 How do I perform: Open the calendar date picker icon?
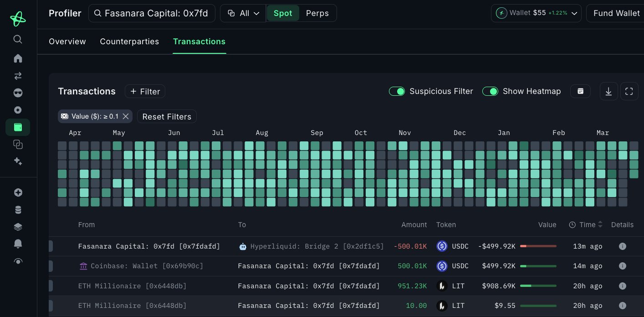(x=580, y=91)
